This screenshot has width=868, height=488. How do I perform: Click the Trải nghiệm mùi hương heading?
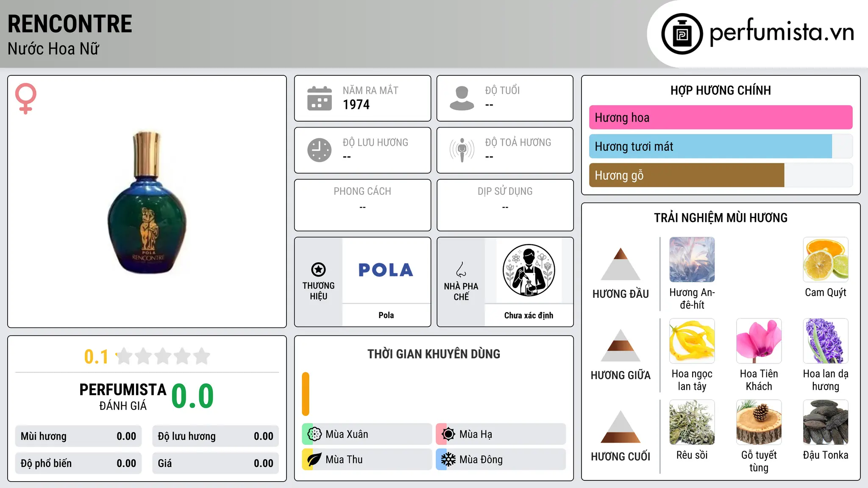click(721, 218)
